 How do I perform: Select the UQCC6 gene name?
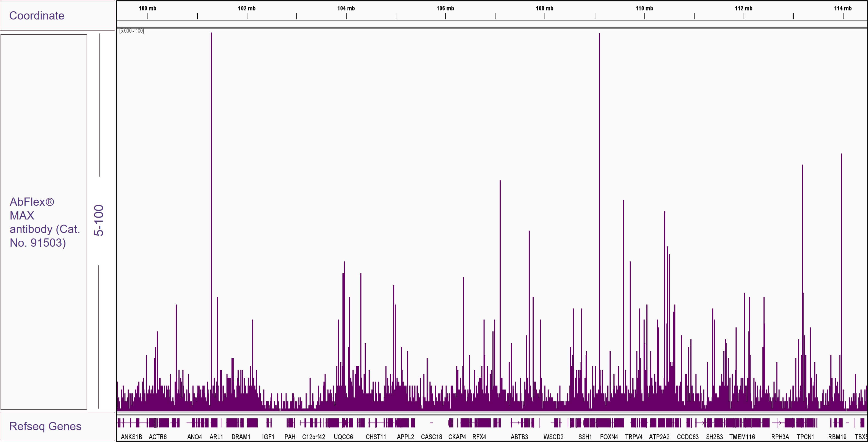pyautogui.click(x=343, y=437)
